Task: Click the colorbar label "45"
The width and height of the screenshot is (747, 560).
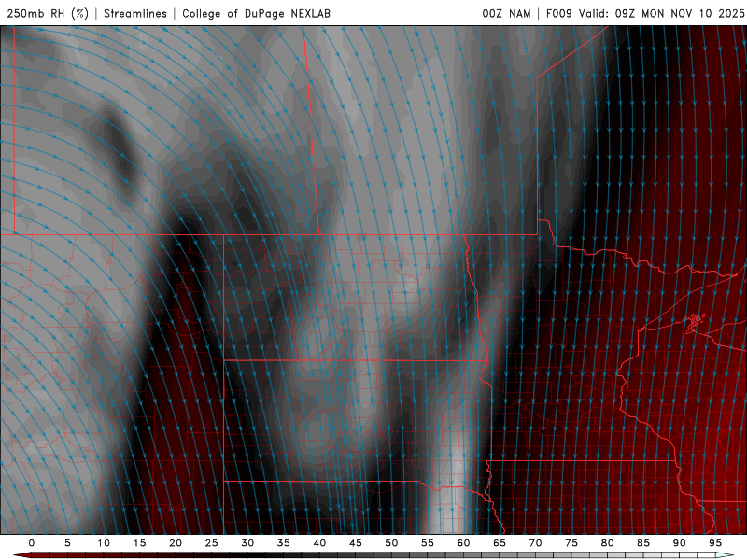Action: [356, 543]
